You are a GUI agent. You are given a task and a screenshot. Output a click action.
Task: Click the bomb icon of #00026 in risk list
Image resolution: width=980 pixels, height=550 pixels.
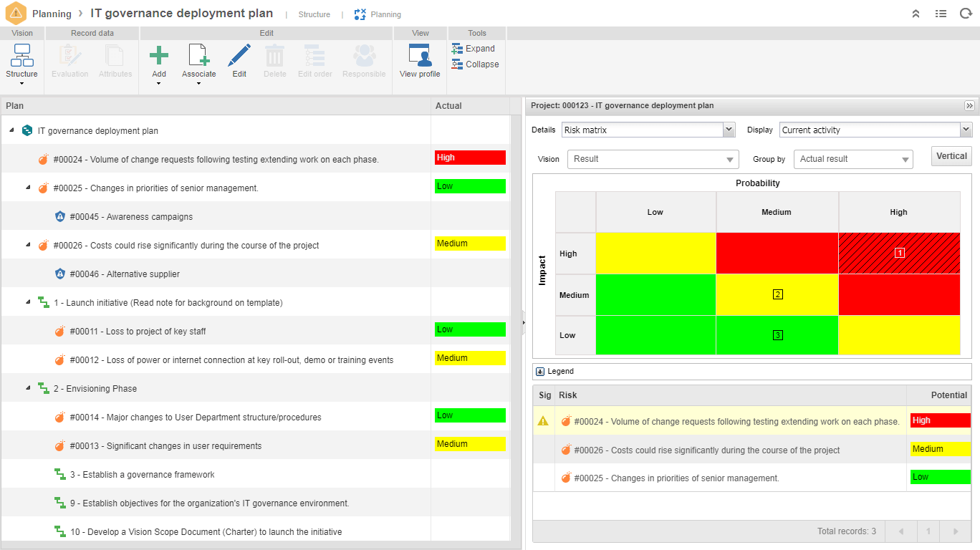566,450
